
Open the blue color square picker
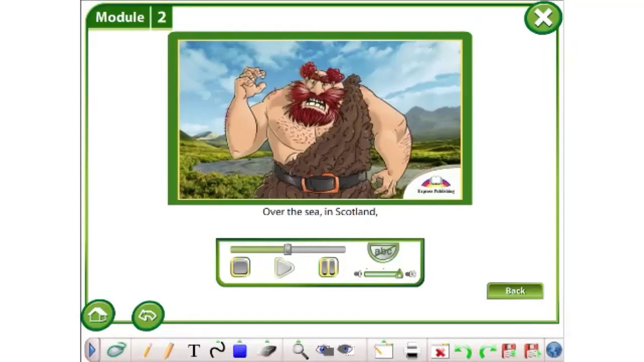coord(240,350)
